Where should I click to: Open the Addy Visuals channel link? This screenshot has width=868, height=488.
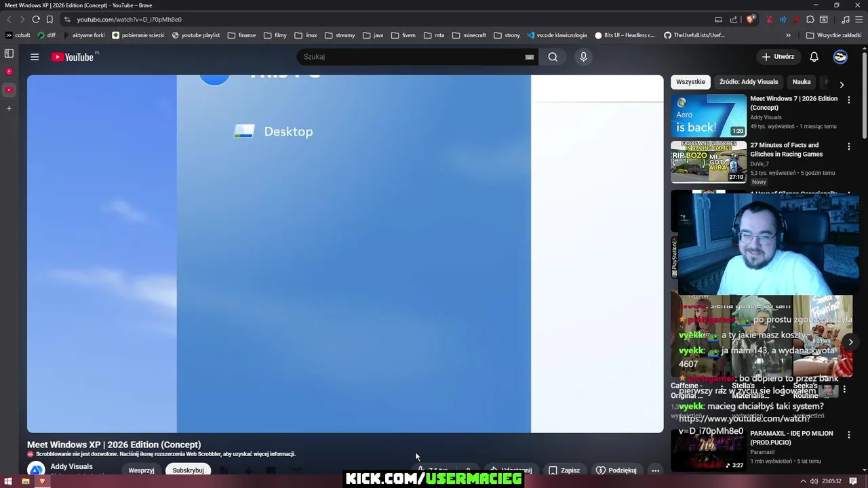pyautogui.click(x=71, y=466)
